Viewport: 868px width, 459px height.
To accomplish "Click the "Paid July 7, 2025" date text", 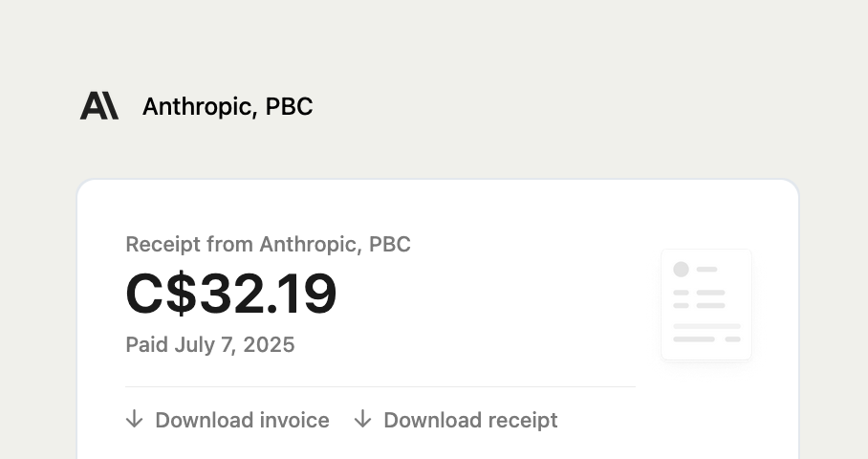I will [x=210, y=344].
